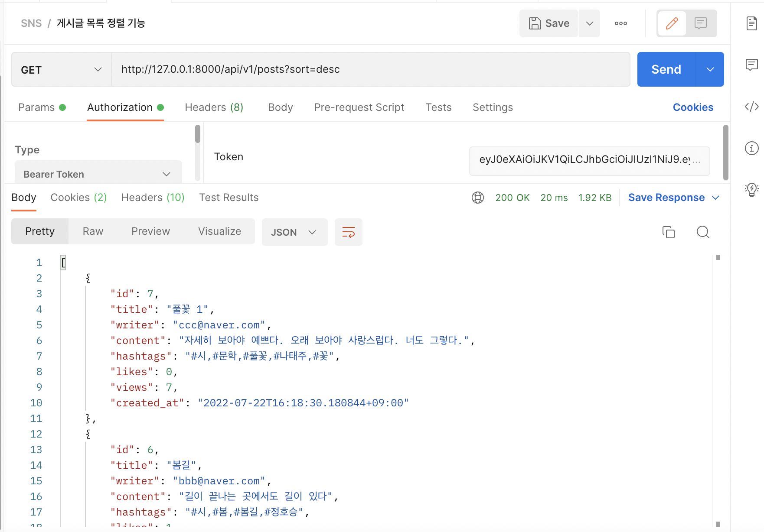764x532 pixels.
Task: View response Cookies (2) tab
Action: tap(78, 198)
